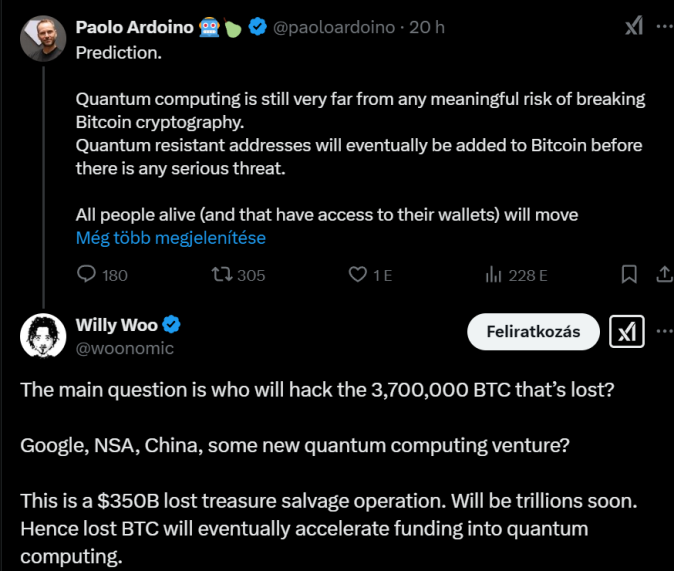Viewport: 674px width, 571px height.
Task: Open view analytics icon showing 228 E
Action: pos(493,274)
